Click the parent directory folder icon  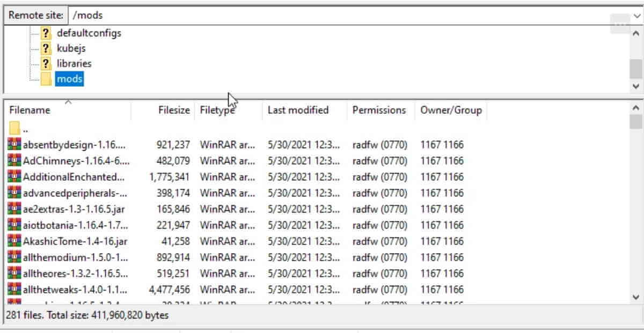pos(14,129)
